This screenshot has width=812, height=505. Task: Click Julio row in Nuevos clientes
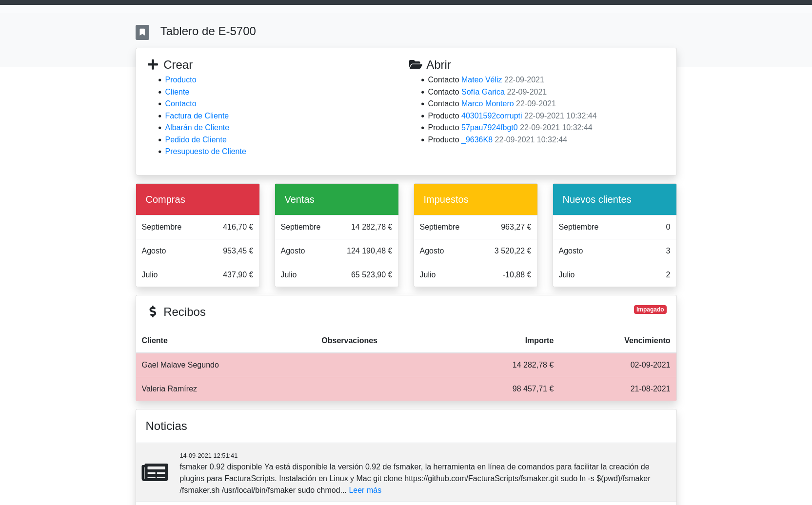[x=614, y=274]
